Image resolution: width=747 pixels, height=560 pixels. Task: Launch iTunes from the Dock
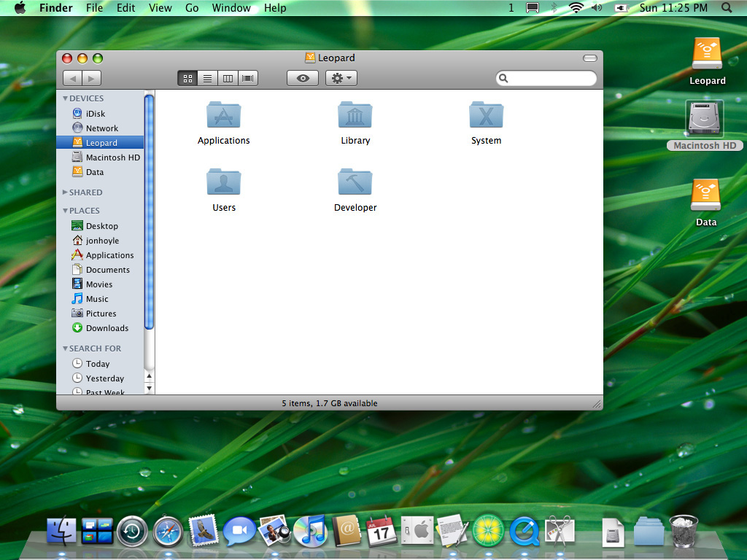click(x=310, y=531)
